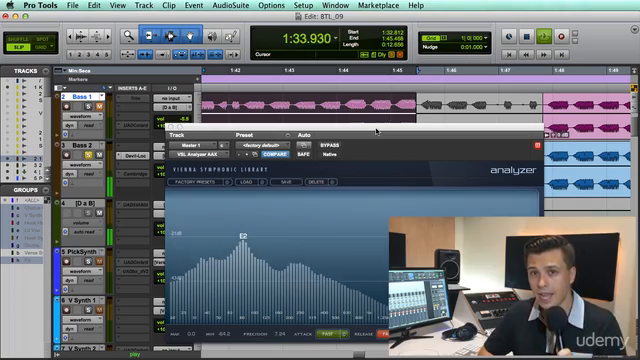
Task: Click the Fast Forward transport button
Action: pos(544,54)
